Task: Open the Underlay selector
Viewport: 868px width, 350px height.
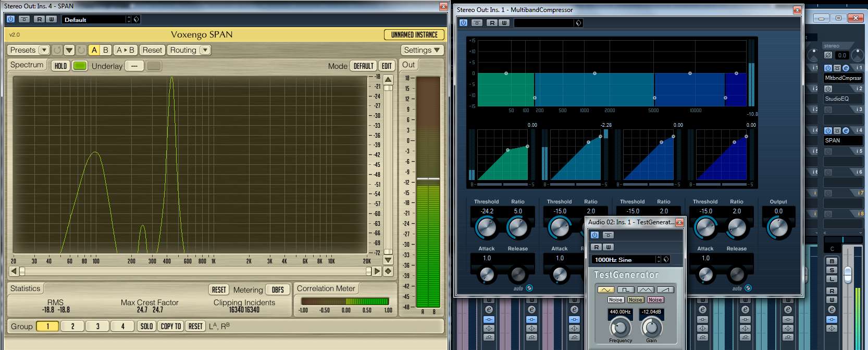Action: pos(134,66)
